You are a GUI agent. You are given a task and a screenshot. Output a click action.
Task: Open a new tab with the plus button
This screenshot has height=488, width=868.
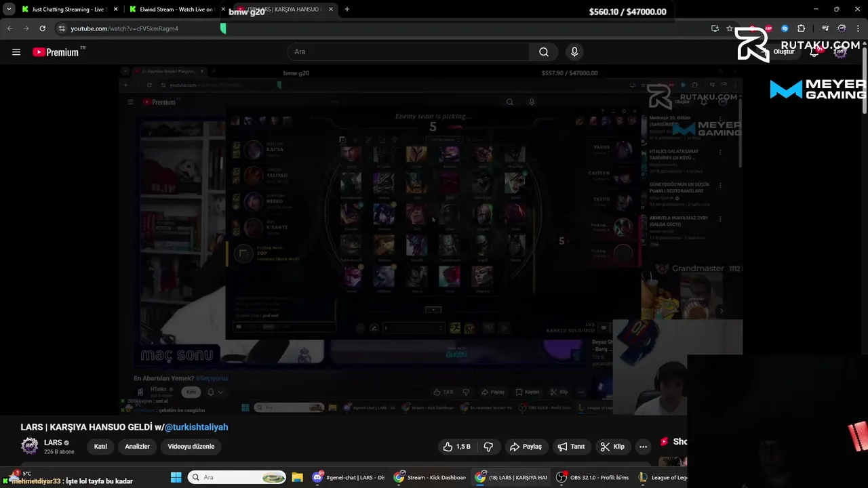pyautogui.click(x=347, y=9)
